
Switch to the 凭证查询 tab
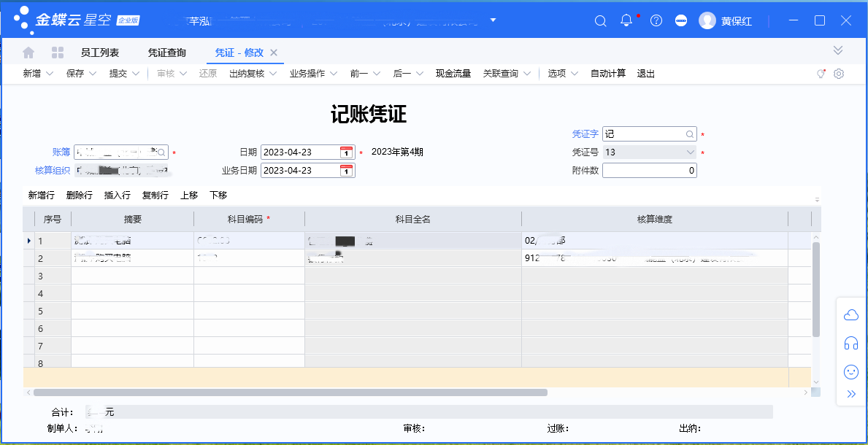coord(166,52)
